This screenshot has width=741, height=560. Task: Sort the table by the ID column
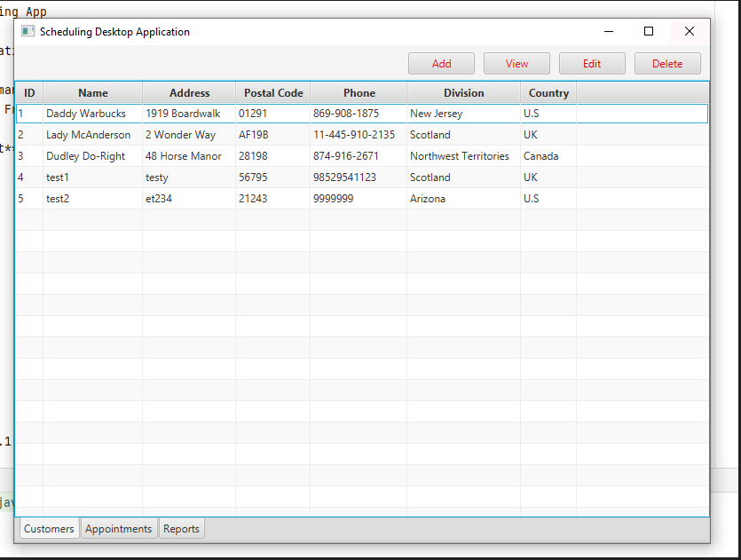coord(29,92)
